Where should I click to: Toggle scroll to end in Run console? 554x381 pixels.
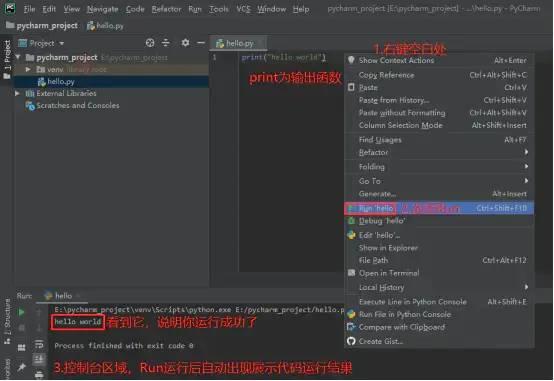click(x=39, y=359)
